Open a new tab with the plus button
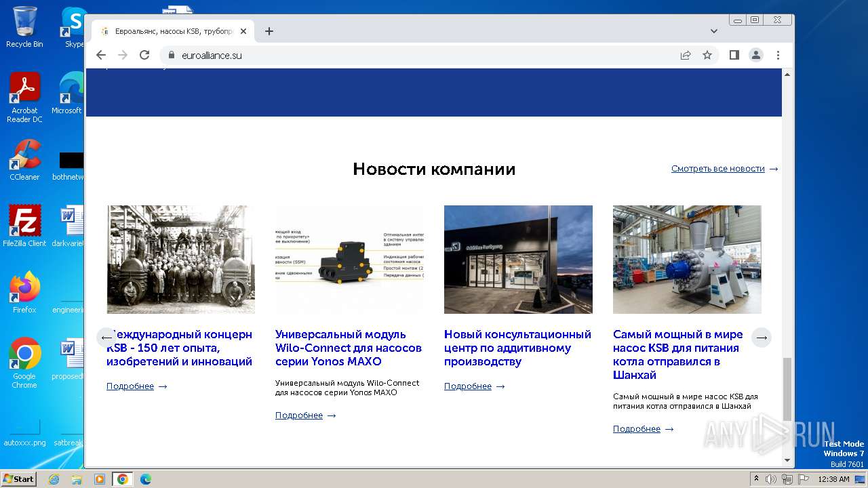 tap(269, 31)
